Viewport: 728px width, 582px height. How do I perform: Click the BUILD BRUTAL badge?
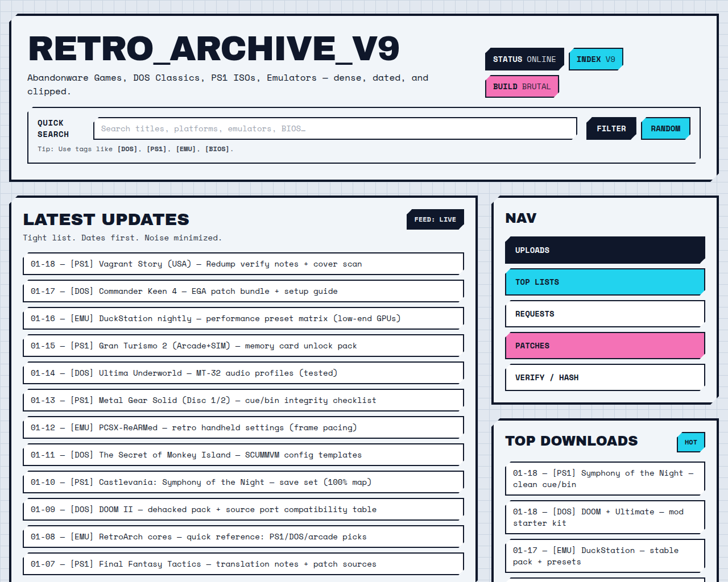521,86
